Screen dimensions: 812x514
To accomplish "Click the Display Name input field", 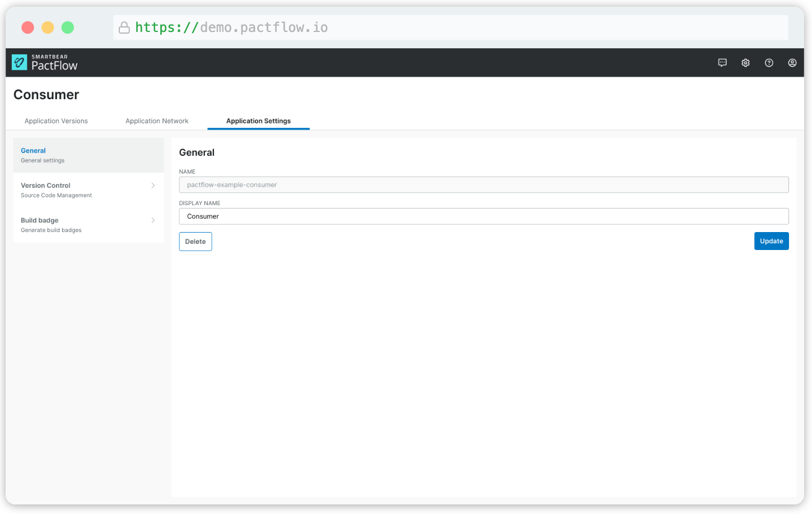I will click(x=484, y=216).
